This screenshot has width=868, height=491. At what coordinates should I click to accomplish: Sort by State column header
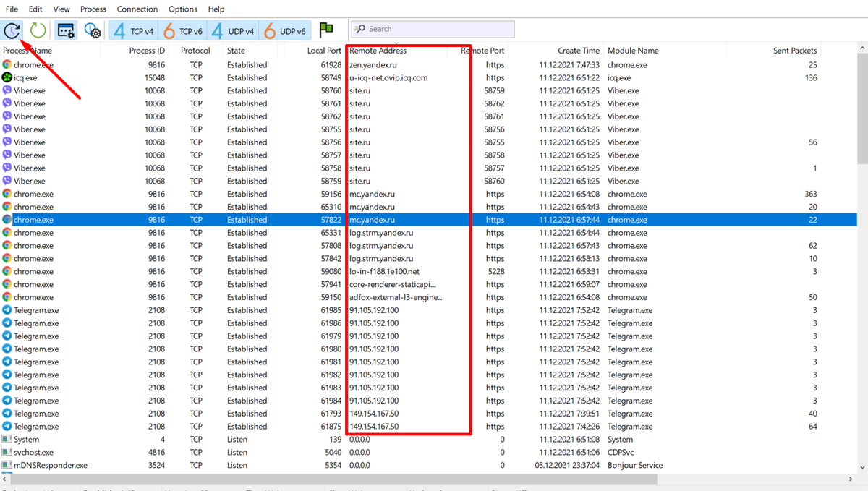pos(236,51)
